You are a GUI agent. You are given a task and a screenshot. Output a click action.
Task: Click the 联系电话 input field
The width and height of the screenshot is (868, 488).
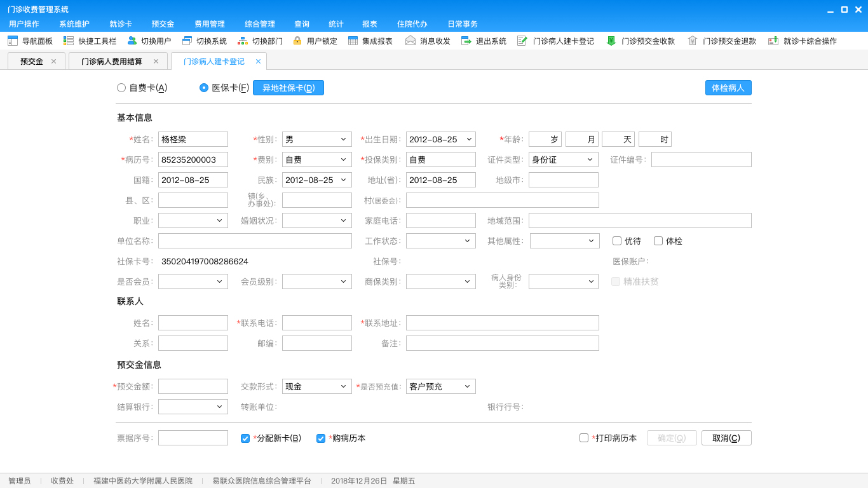coord(317,323)
